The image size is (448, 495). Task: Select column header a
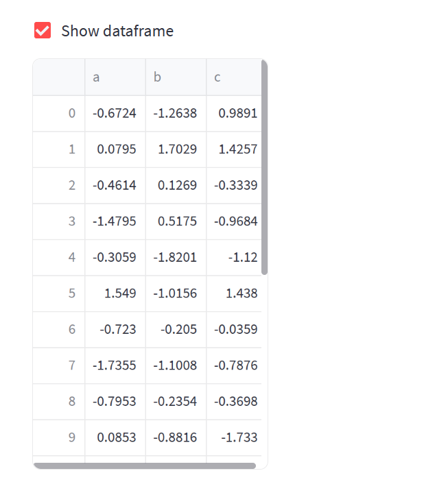pyautogui.click(x=115, y=77)
